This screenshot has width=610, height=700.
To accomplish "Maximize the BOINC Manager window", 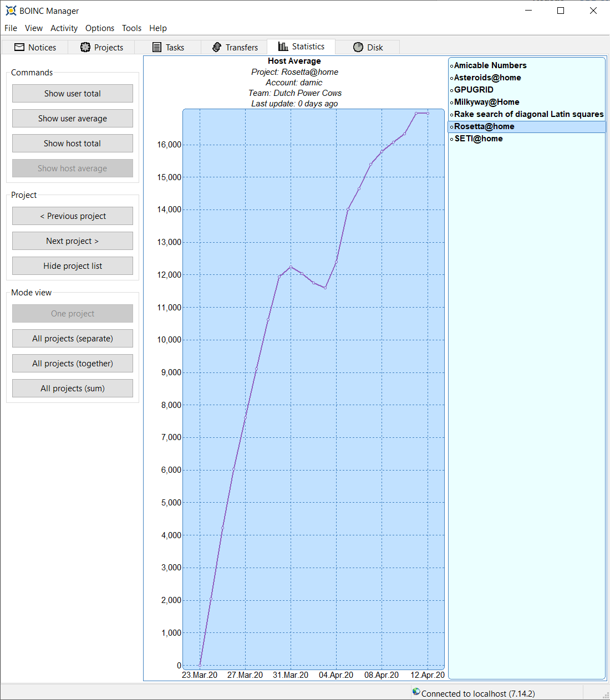I will (561, 11).
